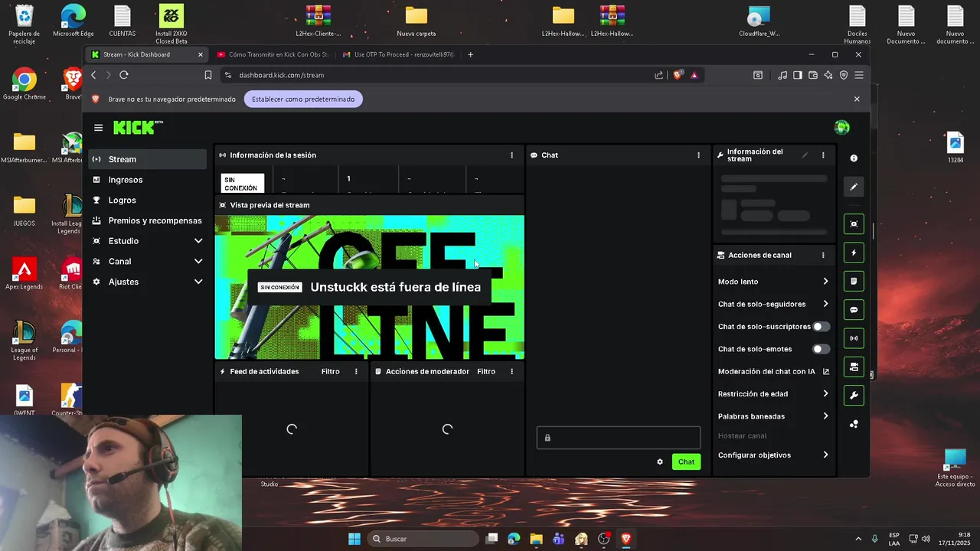
Task: Switch to Use OTP To Proceed tab
Action: 397,54
